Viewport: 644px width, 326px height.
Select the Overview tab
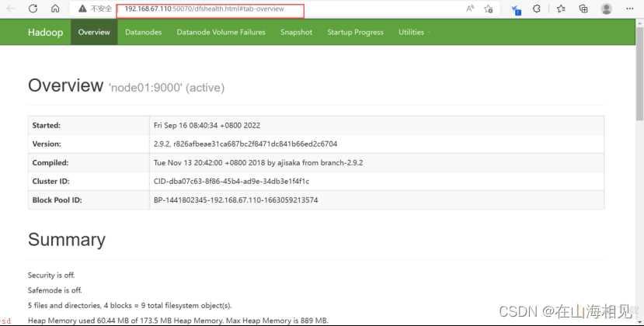(94, 32)
